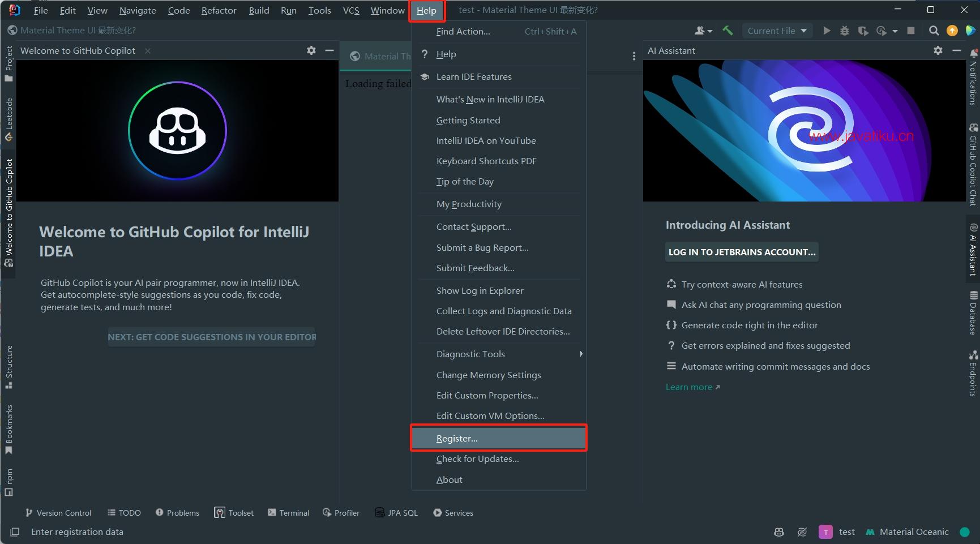Open GitHub Copilot status bar icon
Image resolution: width=980 pixels, height=544 pixels.
[x=779, y=532]
